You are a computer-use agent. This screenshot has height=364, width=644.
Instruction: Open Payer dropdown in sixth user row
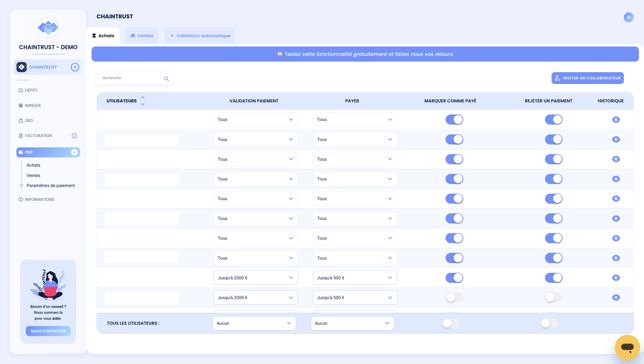click(355, 219)
